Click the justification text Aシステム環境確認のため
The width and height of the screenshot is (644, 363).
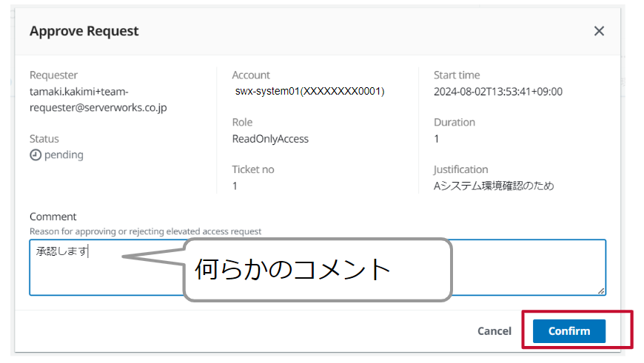click(494, 186)
